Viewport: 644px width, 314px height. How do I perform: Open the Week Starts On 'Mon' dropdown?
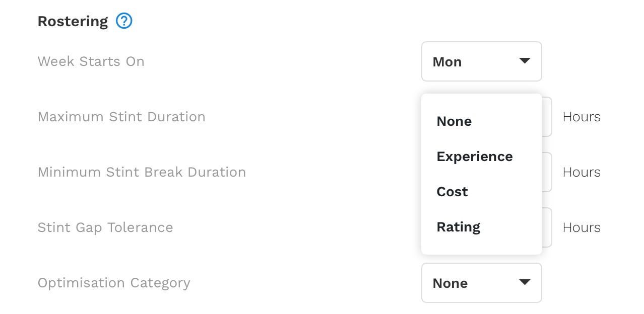482,61
